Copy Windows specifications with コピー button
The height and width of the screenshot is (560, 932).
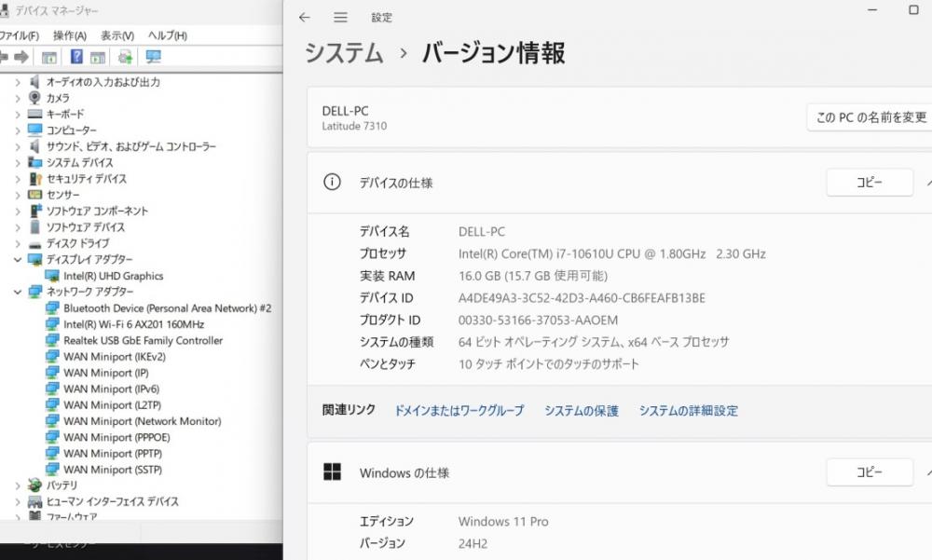(x=870, y=472)
